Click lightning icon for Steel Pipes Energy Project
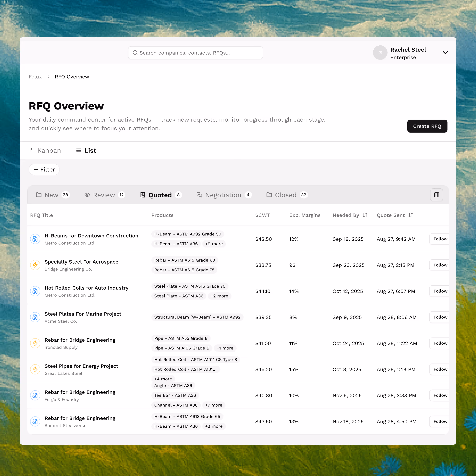476x476 pixels. pyautogui.click(x=35, y=369)
